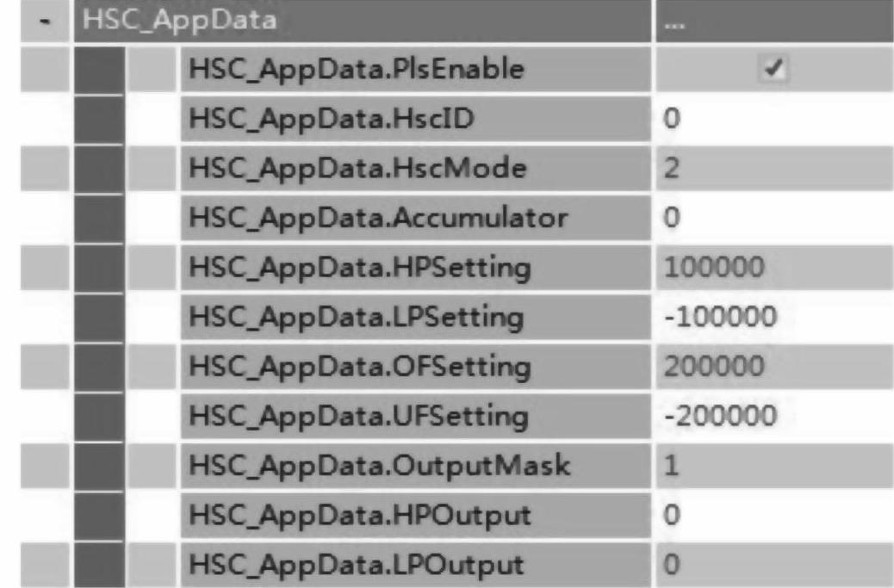Select the HSC_AppData.HPSetting variable name

[359, 269]
